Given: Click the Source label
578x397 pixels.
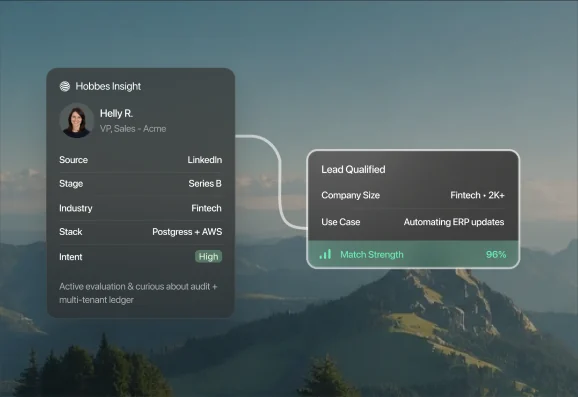Looking at the screenshot, I should tap(73, 160).
